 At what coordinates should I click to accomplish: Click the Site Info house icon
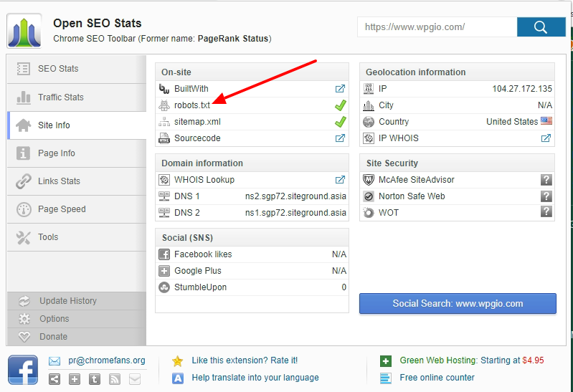24,125
